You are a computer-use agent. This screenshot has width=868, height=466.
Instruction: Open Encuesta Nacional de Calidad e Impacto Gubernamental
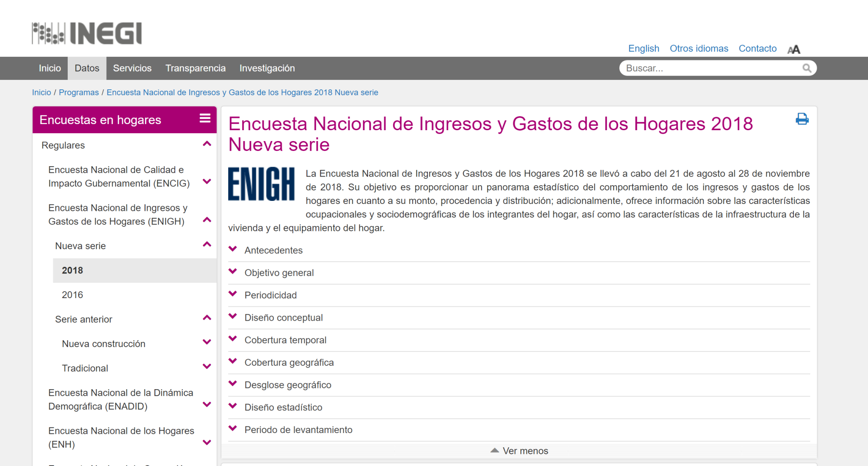(x=119, y=177)
